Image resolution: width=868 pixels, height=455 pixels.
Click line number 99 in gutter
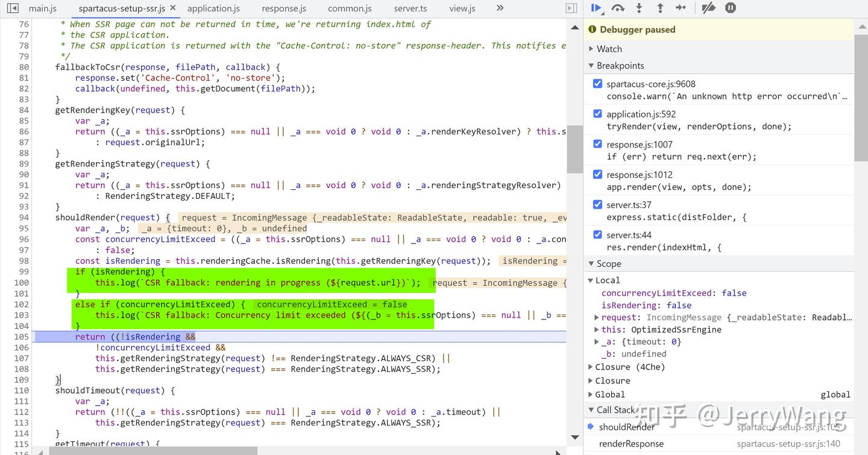(24, 272)
